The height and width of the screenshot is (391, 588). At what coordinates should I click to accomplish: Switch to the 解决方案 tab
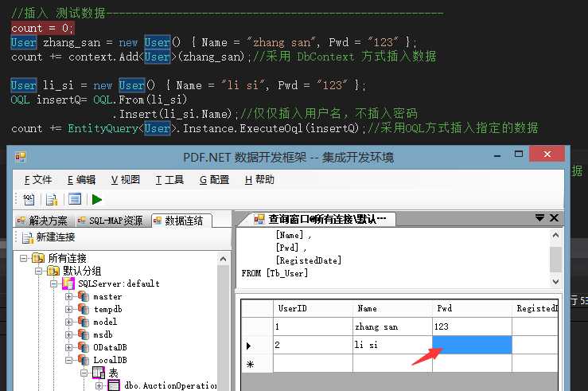45,221
